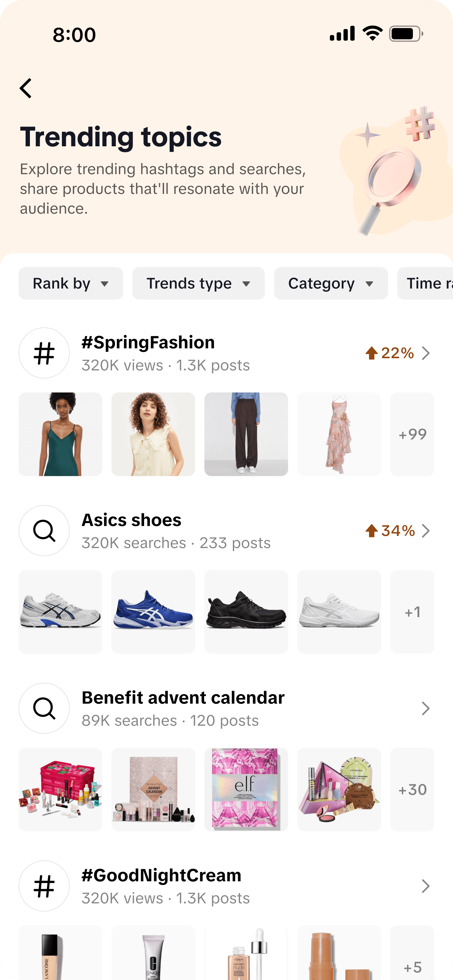
Task: Open the #GoodNightCream topic title
Action: 161,875
